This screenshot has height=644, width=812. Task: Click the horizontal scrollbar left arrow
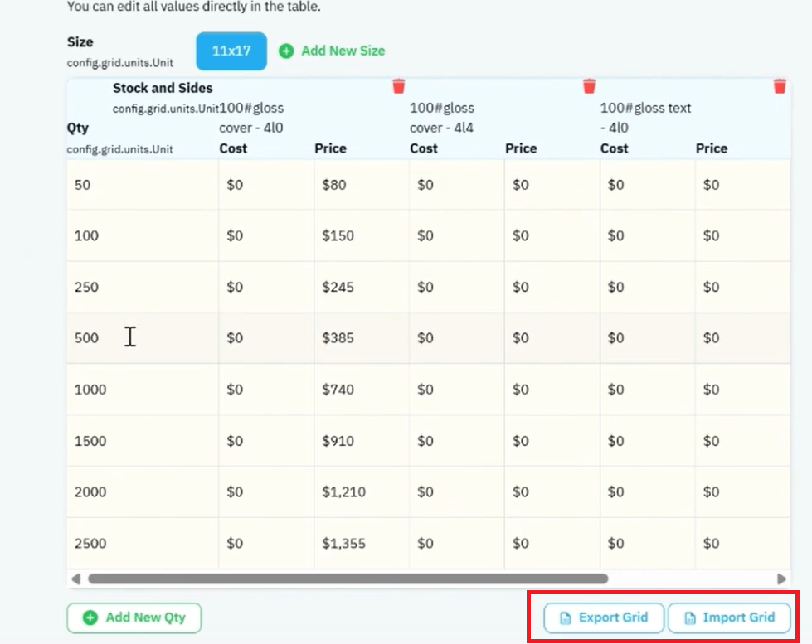click(x=76, y=579)
